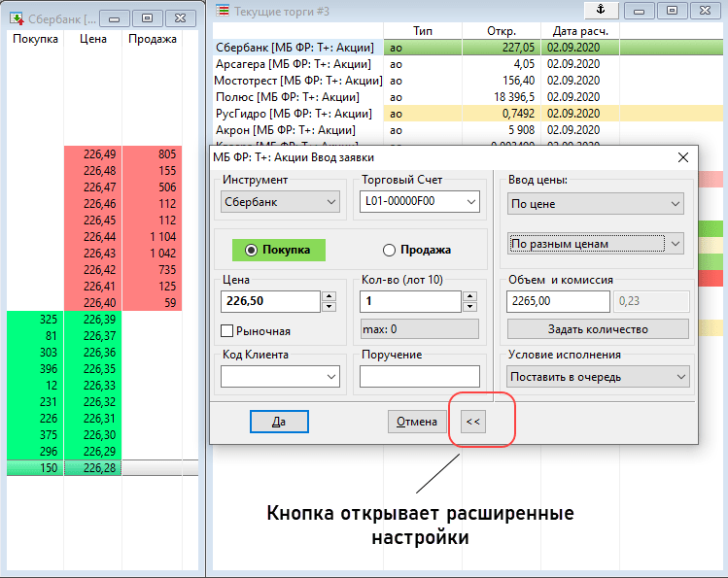This screenshot has height=578, width=728.
Task: Click the Поручение input field
Action: coord(420,376)
